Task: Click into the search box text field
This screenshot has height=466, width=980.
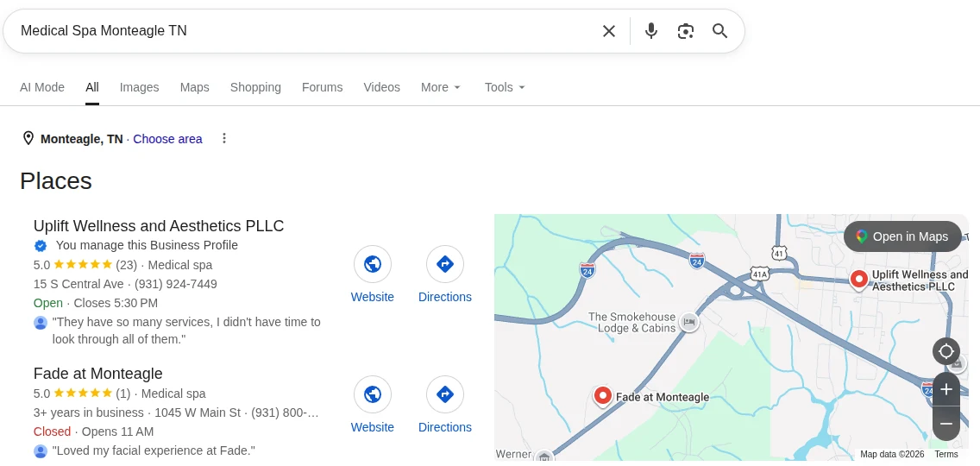Action: [x=306, y=31]
